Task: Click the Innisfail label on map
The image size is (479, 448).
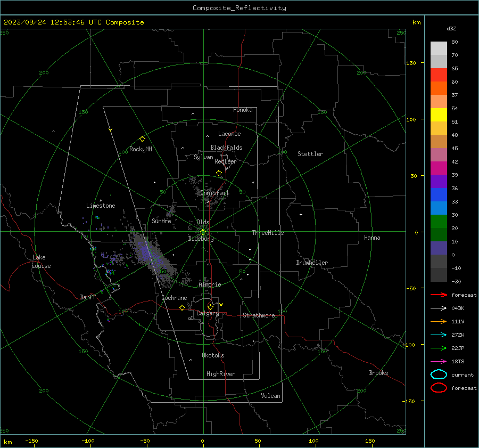Action: 214,193
